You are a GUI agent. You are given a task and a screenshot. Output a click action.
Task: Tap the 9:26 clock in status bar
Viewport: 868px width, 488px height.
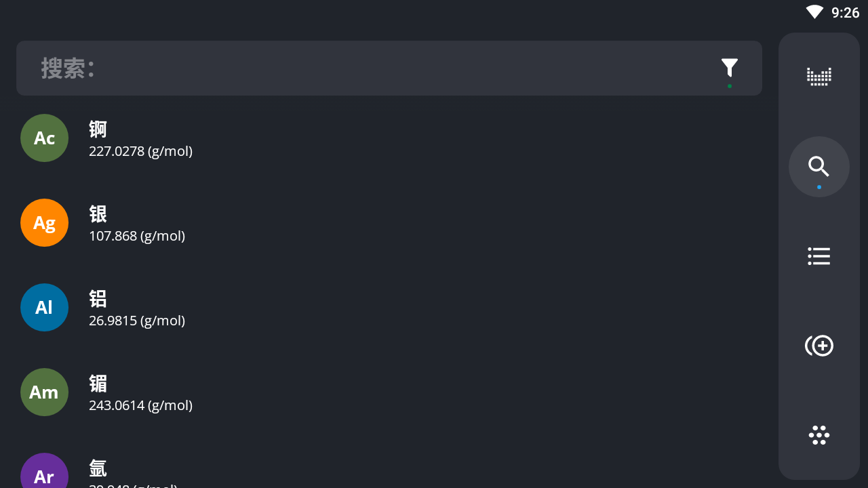[845, 12]
